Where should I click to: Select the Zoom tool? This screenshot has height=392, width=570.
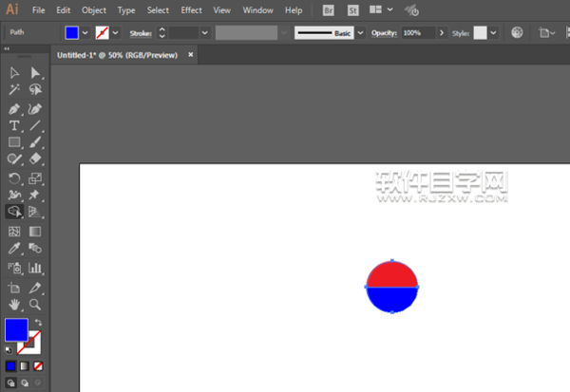click(x=35, y=305)
